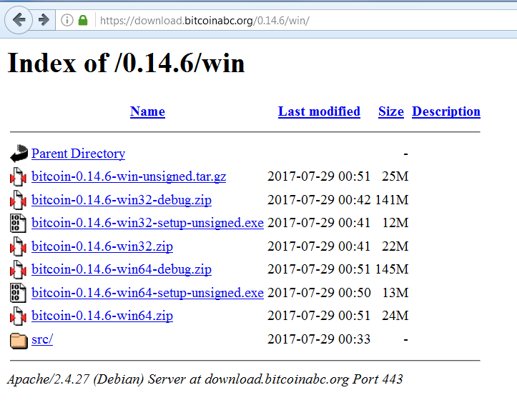Screen dimensions: 517x420
Task: Click the size value '141M'
Action: coord(392,200)
